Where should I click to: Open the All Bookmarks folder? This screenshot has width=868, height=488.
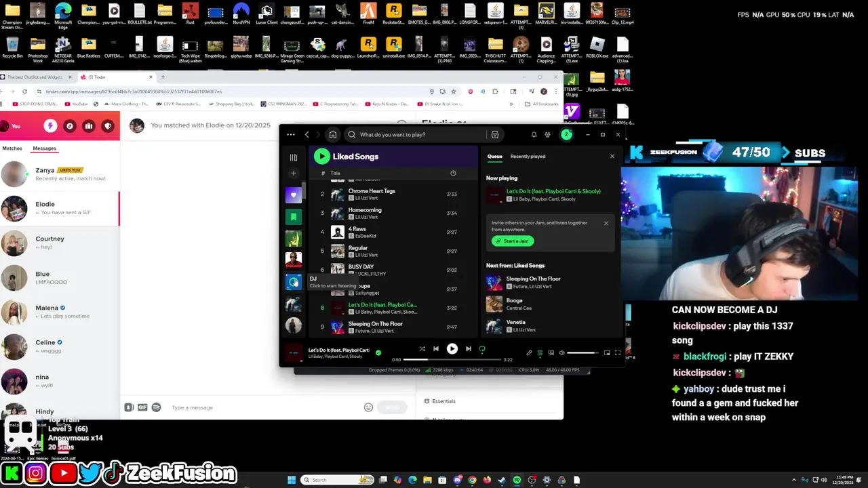click(542, 104)
